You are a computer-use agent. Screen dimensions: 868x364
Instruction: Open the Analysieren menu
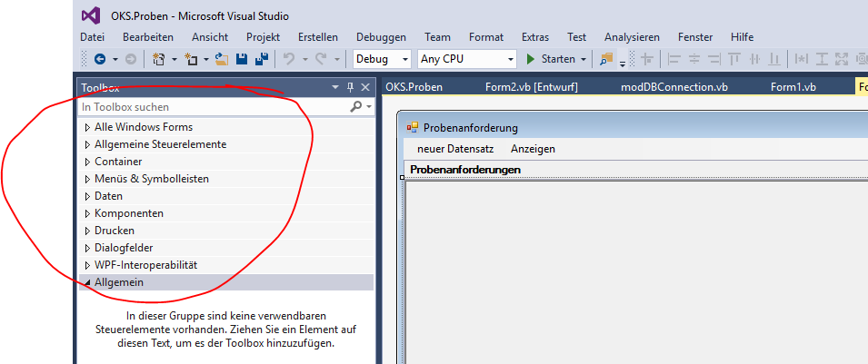point(632,37)
